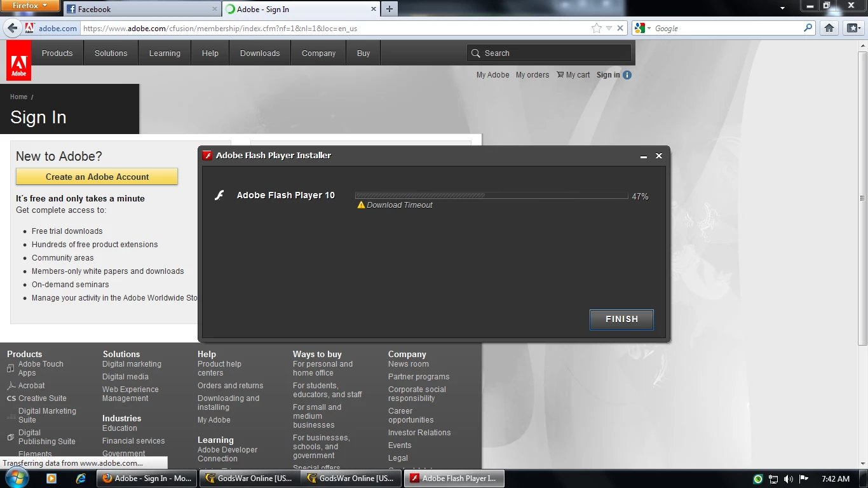Click the magnifier icon in Adobe Search
This screenshot has height=488, width=868.
pos(476,53)
